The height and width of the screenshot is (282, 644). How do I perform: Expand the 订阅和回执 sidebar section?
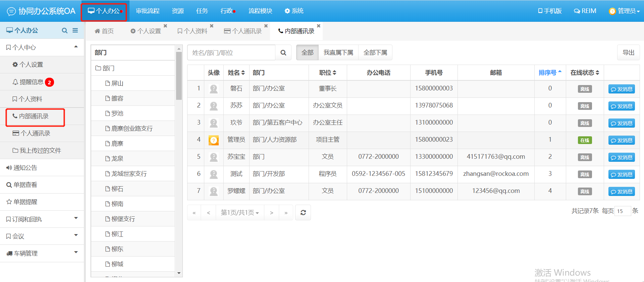coord(42,219)
